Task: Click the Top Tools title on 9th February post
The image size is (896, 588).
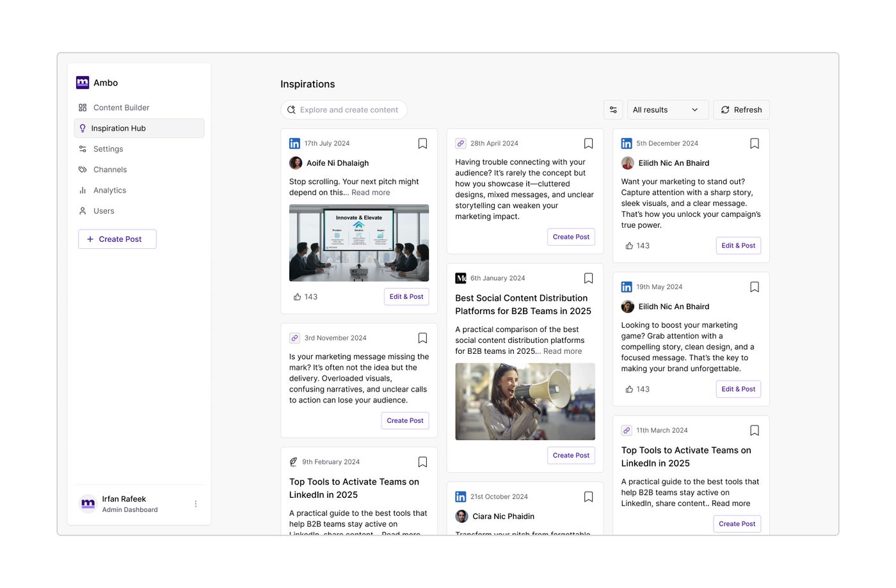Action: [x=354, y=488]
